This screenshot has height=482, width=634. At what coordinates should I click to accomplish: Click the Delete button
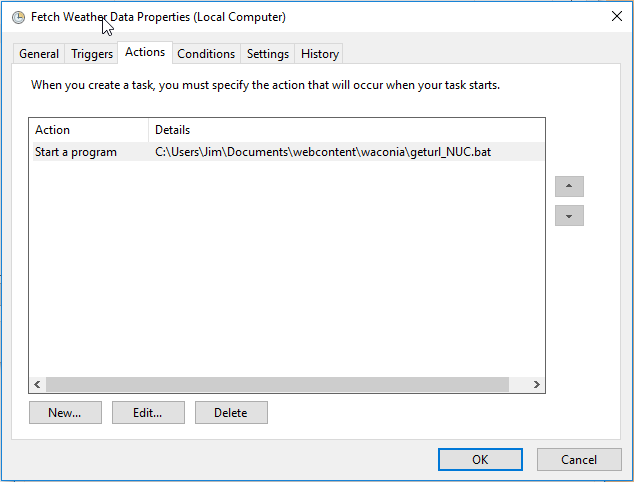point(231,413)
